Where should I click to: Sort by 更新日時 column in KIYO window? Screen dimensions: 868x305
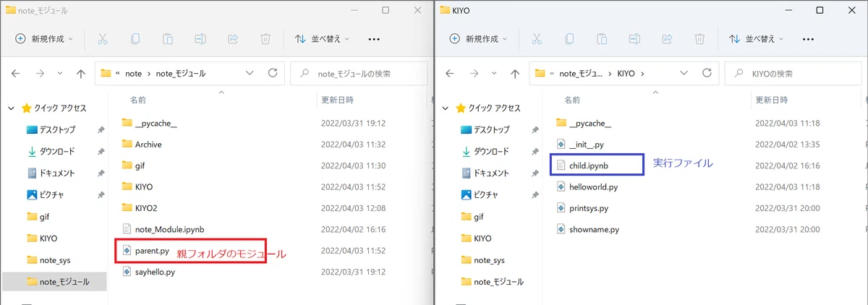(771, 99)
